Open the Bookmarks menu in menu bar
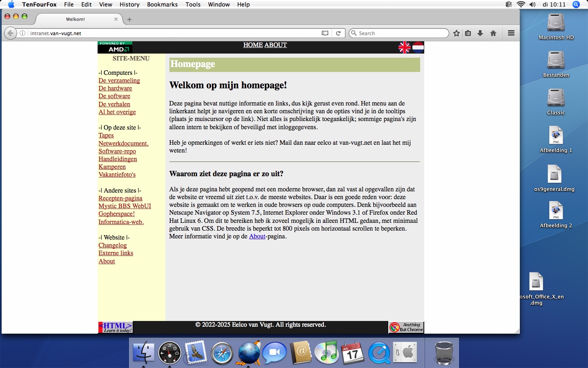Viewport: 588px width, 368px height. pos(162,4)
